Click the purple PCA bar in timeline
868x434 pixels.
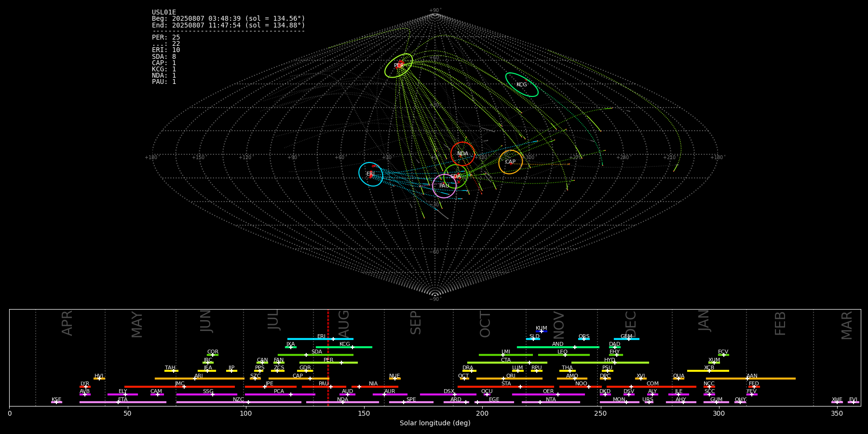(x=280, y=394)
